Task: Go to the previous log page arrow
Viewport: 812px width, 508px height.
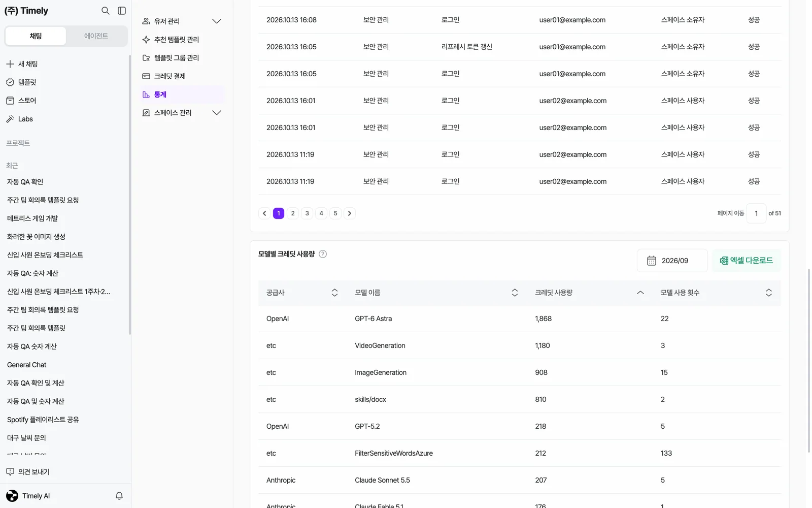Action: [x=264, y=213]
